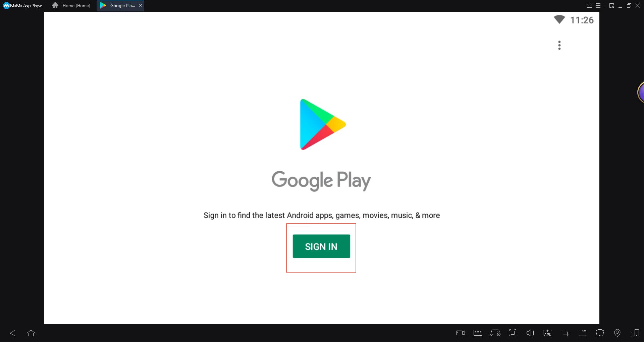Open the multi-device icon in bottom toolbar

pos(635,333)
